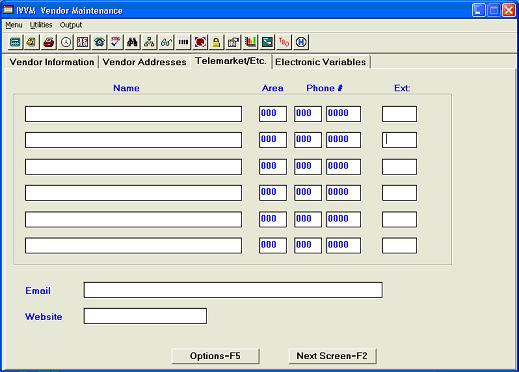Click the red two-panel toolbar icon
Screen dimensions: 519x372
(82, 42)
